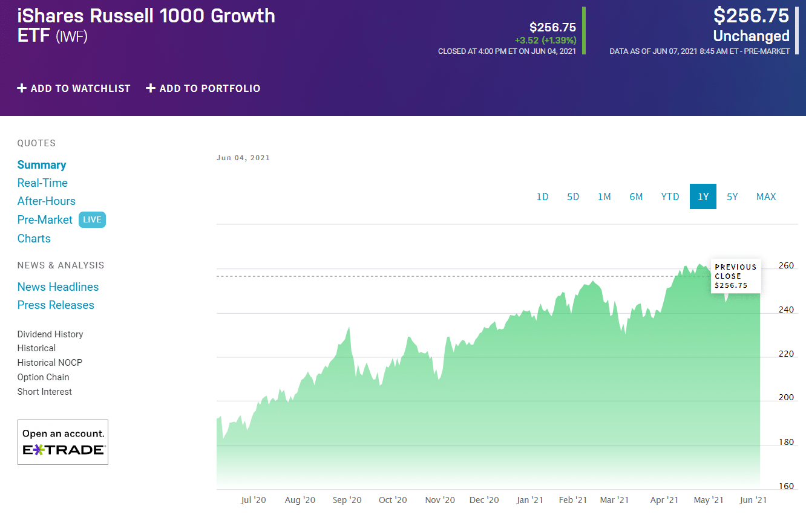
Task: Select the 1M chart range
Action: 604,196
